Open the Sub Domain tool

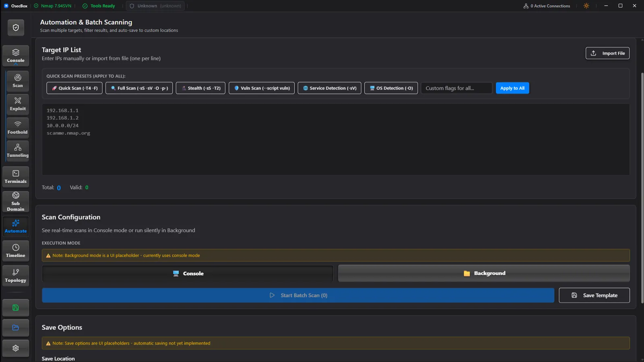point(16,201)
